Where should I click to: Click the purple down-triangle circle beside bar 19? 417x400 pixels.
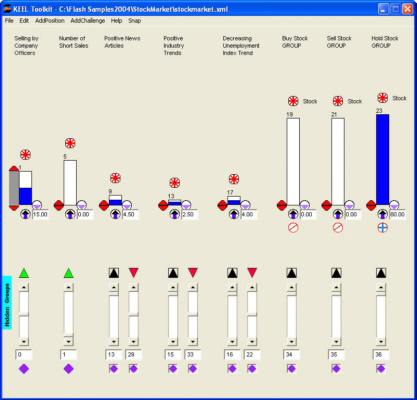click(x=305, y=205)
